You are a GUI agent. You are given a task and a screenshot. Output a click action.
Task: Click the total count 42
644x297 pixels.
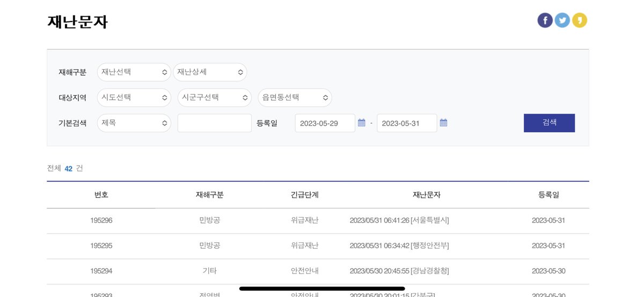[69, 168]
